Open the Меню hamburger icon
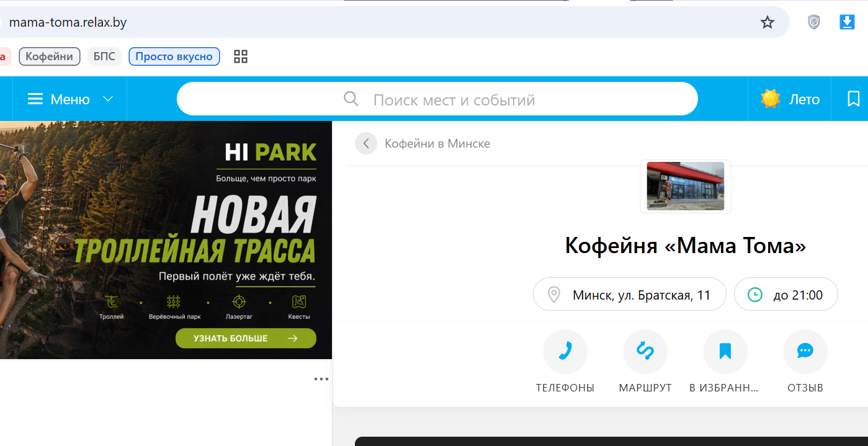Image resolution: width=868 pixels, height=446 pixels. [x=35, y=99]
